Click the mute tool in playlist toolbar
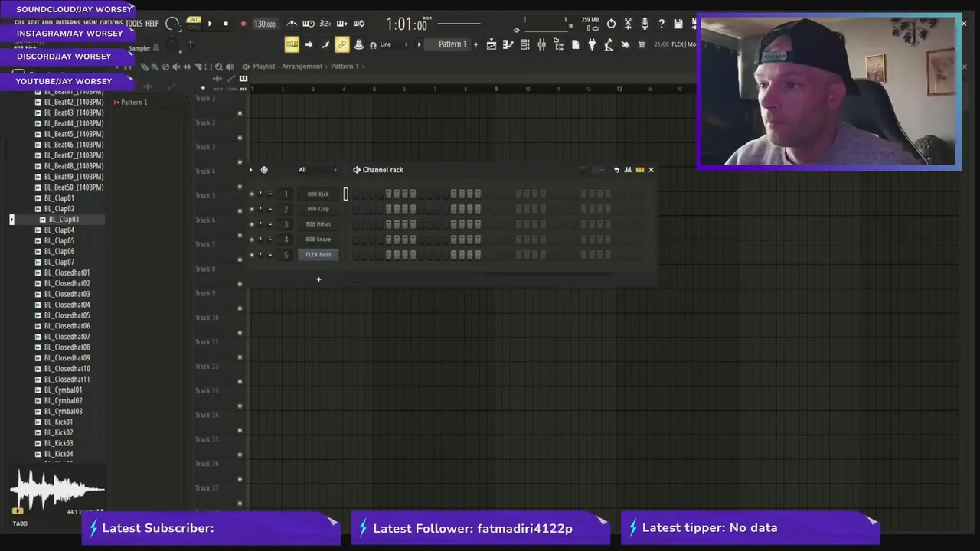 [176, 67]
